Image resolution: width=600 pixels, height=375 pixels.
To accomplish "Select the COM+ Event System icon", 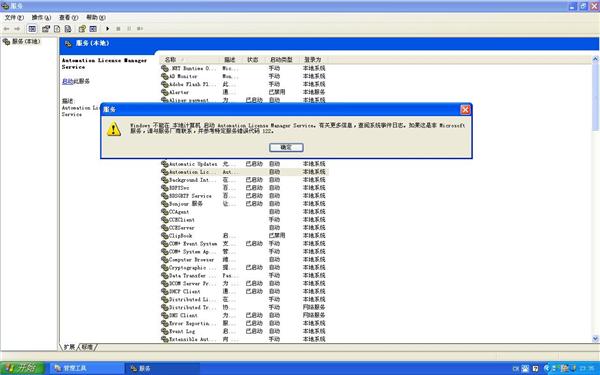I will click(165, 244).
